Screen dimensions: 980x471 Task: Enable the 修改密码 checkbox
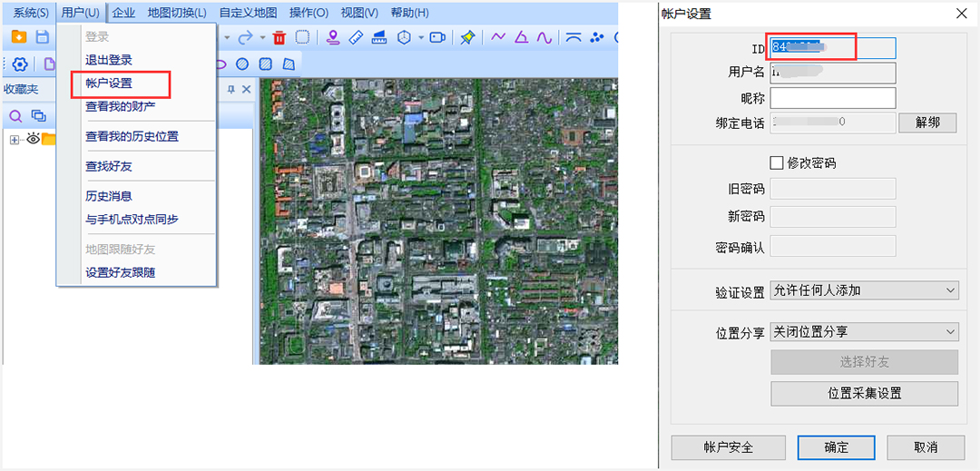tap(776, 163)
